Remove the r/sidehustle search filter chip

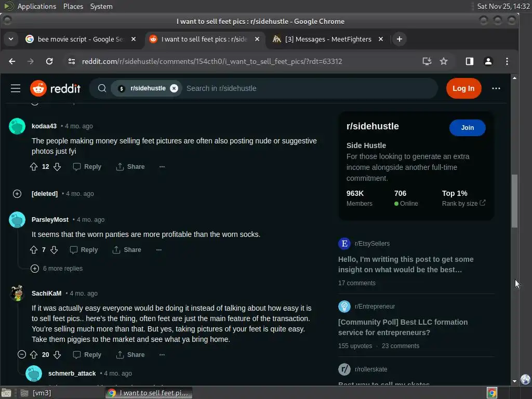point(174,88)
